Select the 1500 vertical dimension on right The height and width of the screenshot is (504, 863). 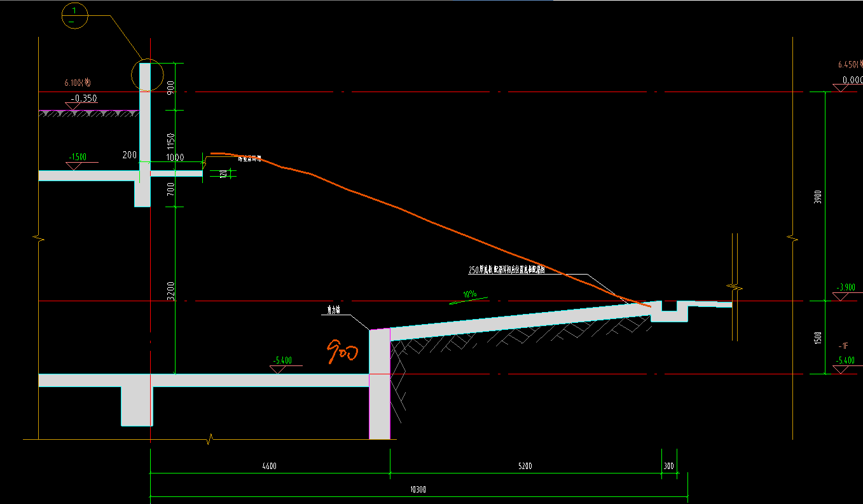click(x=818, y=338)
